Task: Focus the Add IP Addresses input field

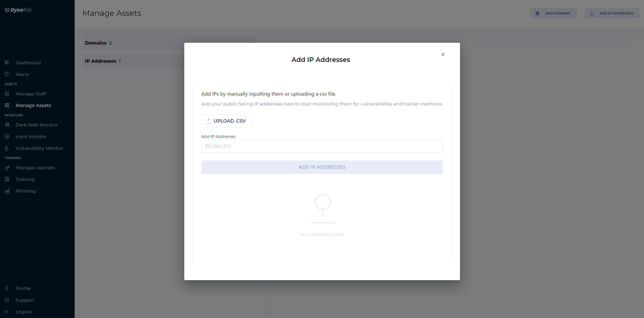Action: tap(322, 146)
